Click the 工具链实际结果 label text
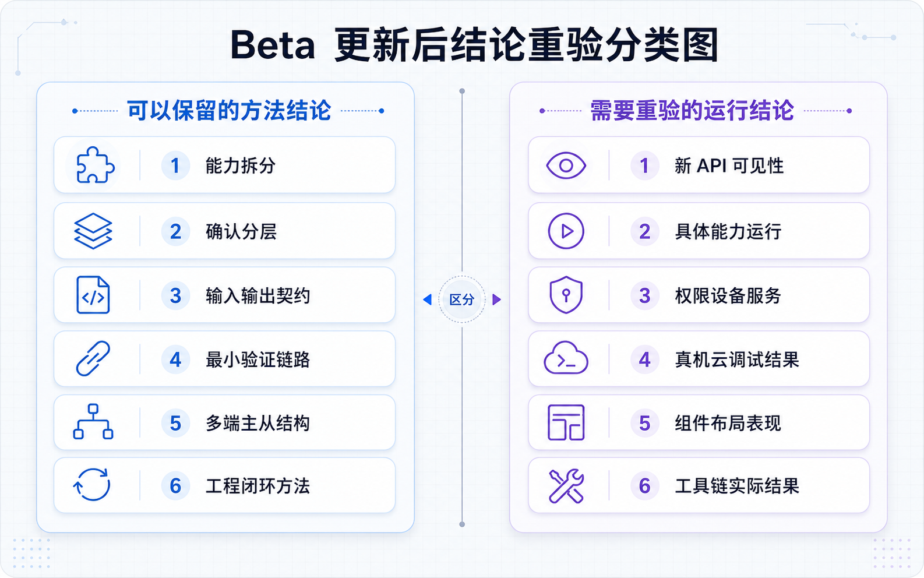 pos(737,486)
